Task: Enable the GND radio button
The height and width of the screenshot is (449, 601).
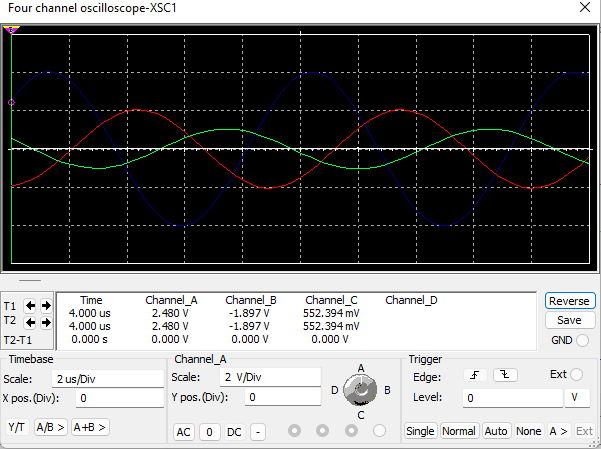Action: point(582,340)
